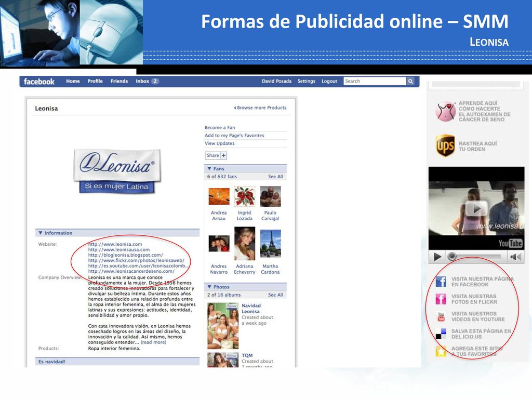
Task: Open the Inbox with 2 messages
Action: (147, 81)
